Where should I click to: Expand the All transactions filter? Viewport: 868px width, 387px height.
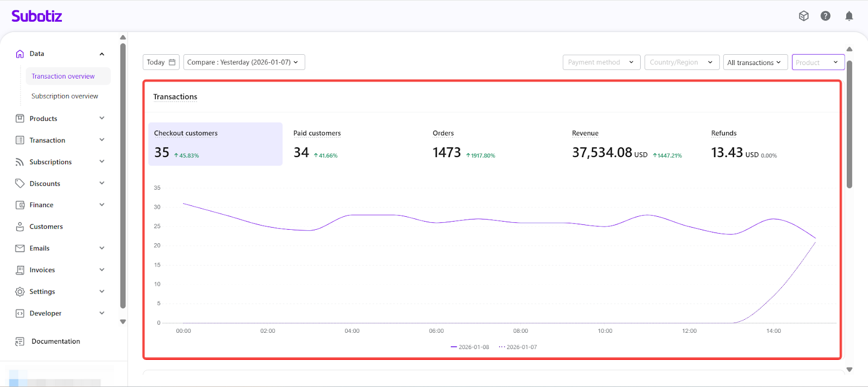[x=754, y=62]
